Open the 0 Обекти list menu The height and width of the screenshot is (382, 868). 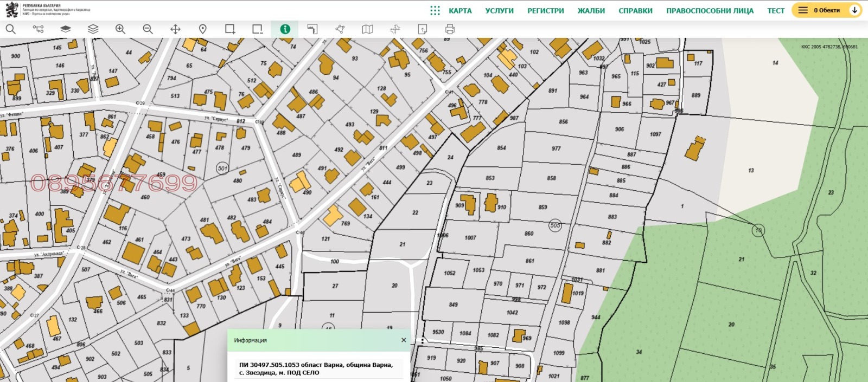coord(803,10)
